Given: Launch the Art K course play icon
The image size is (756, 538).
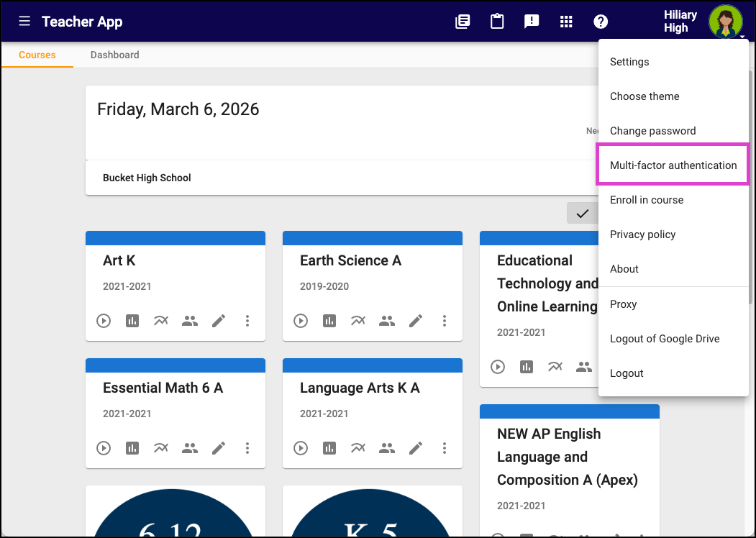Looking at the screenshot, I should (x=104, y=321).
